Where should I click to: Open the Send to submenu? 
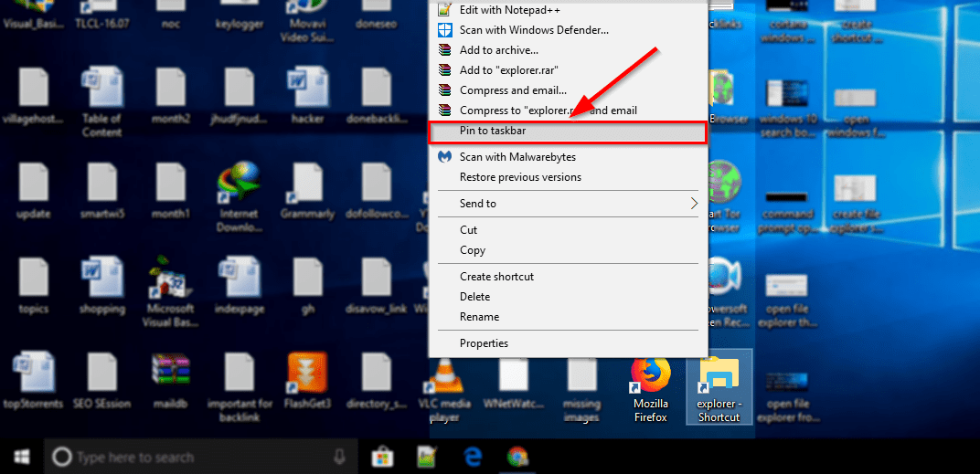coord(568,203)
